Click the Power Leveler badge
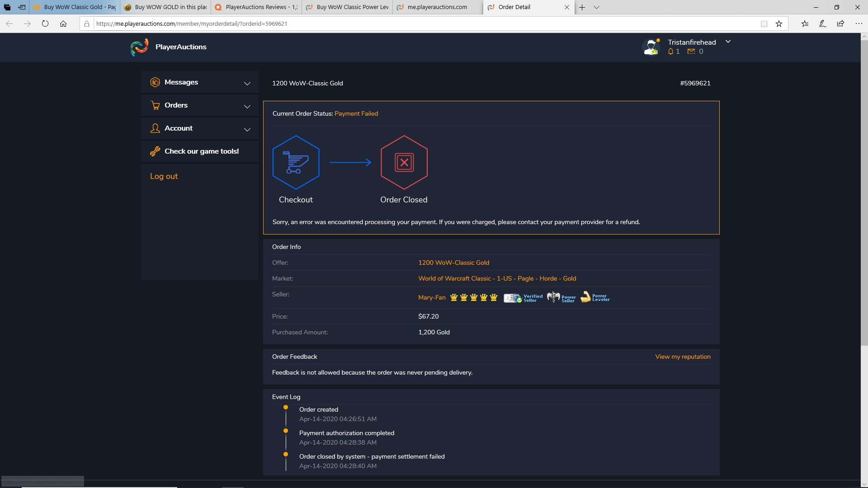The width and height of the screenshot is (868, 488). click(594, 297)
